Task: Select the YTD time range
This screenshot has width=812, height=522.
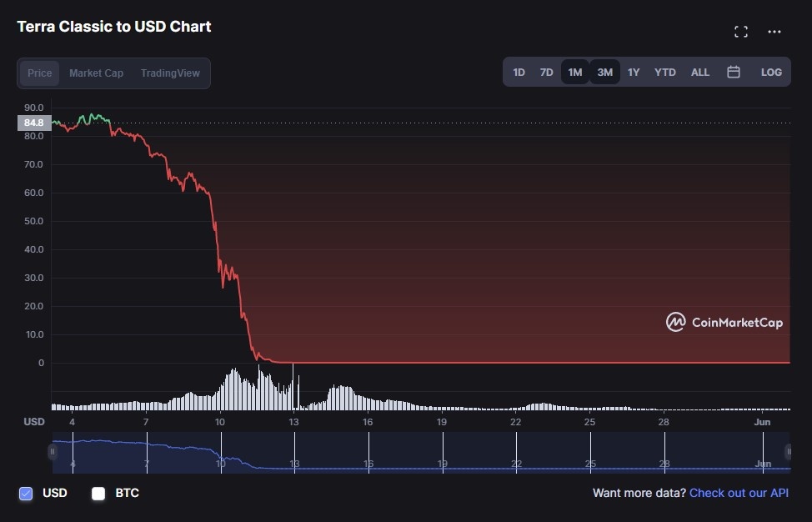Action: click(665, 73)
